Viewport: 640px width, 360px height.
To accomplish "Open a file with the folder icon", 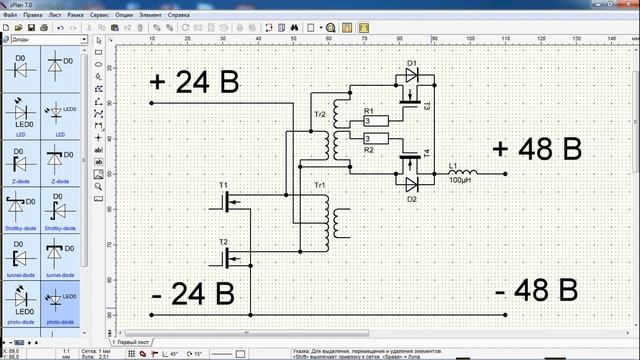I will pos(18,28).
